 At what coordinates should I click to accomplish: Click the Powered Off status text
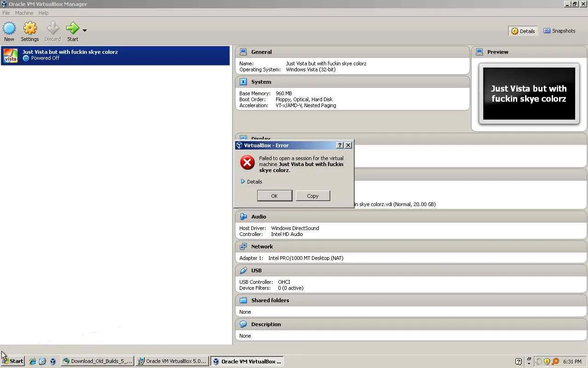[x=45, y=58]
